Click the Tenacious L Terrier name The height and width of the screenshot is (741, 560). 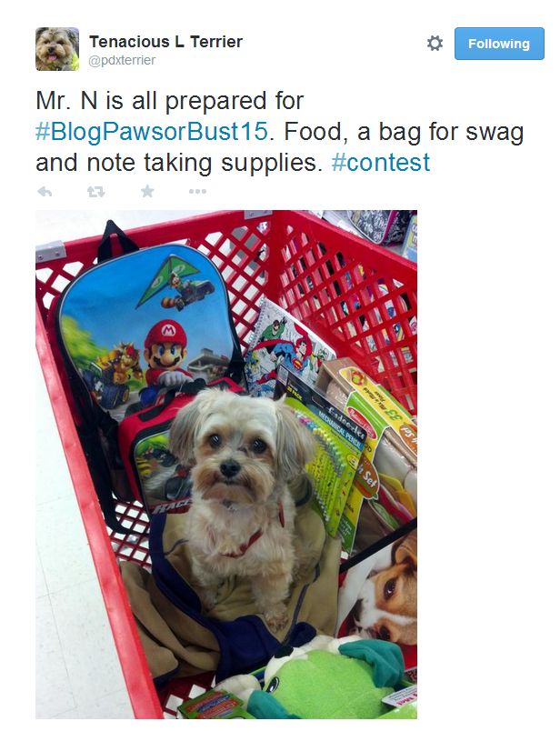[165, 42]
